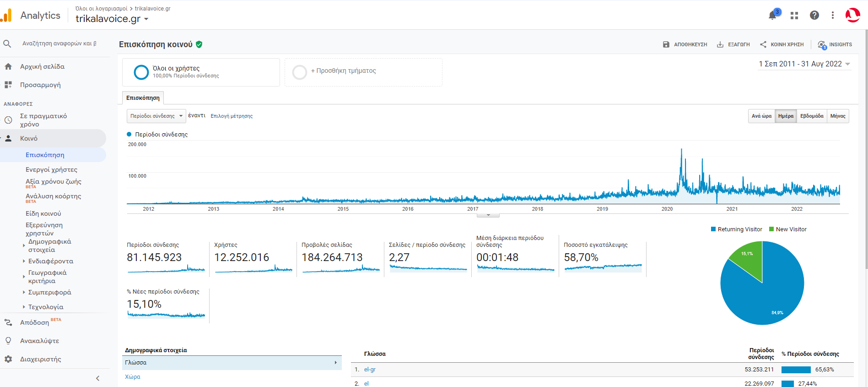Screen dimensions: 868x387
Task: Click the ΕΞΑΓΩΓΗ export button
Action: click(733, 44)
